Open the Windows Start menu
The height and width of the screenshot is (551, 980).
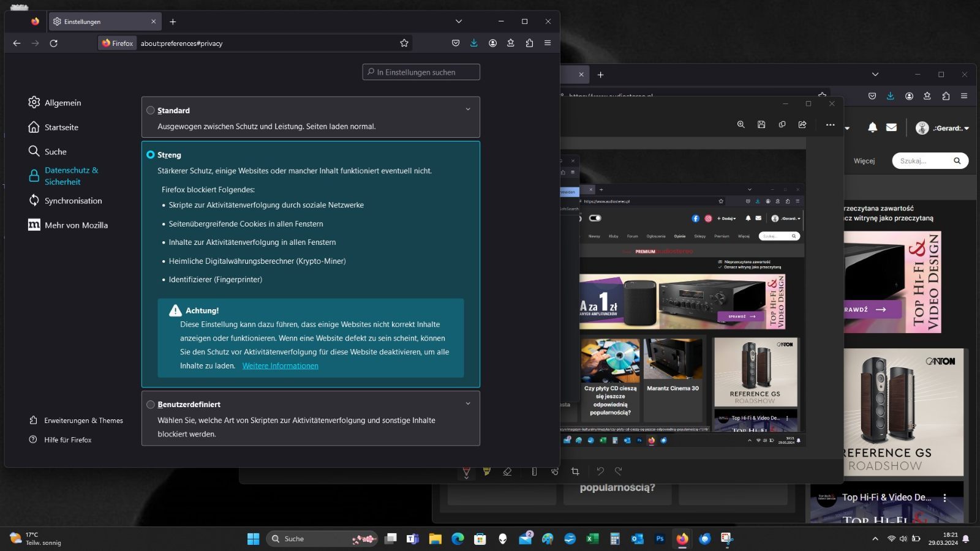(x=253, y=539)
